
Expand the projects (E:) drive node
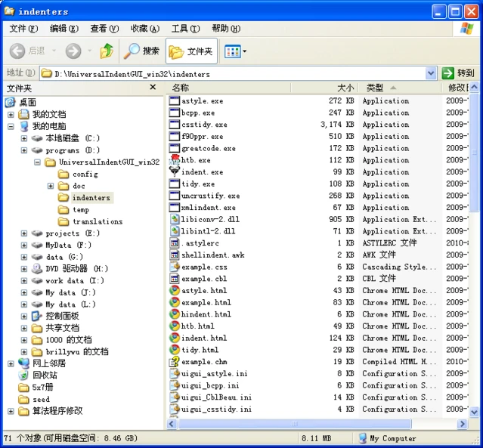tap(24, 233)
